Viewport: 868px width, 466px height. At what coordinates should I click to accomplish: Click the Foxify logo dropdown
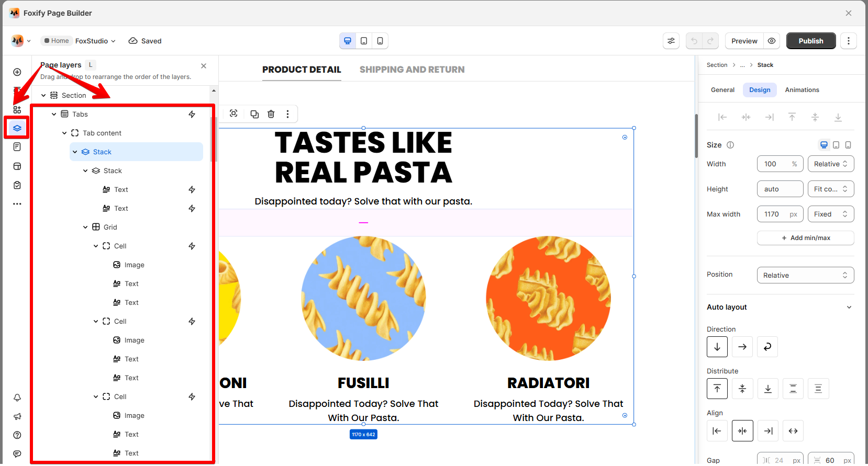point(21,41)
